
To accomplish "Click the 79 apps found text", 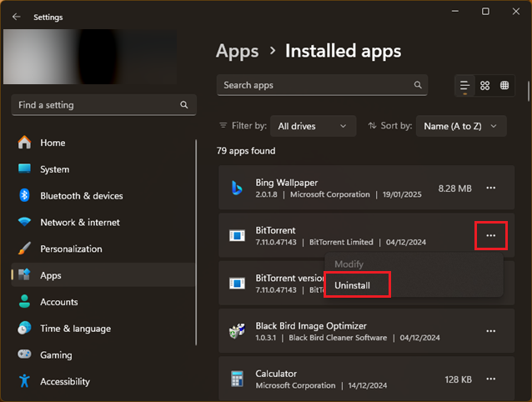I will pos(246,151).
